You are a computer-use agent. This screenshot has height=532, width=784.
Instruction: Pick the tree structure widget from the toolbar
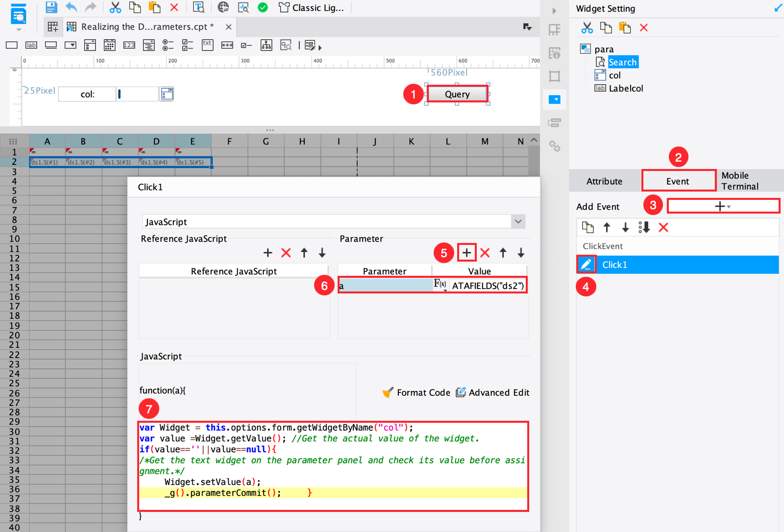[x=266, y=46]
